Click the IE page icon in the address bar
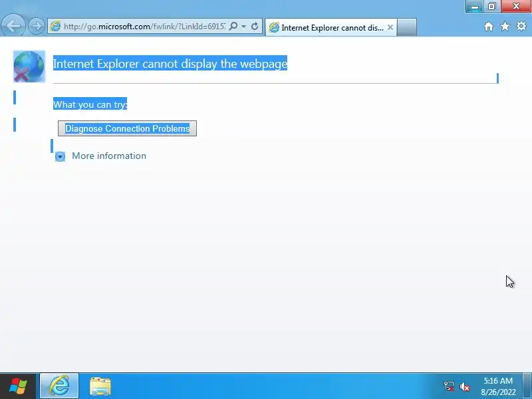 (55, 26)
